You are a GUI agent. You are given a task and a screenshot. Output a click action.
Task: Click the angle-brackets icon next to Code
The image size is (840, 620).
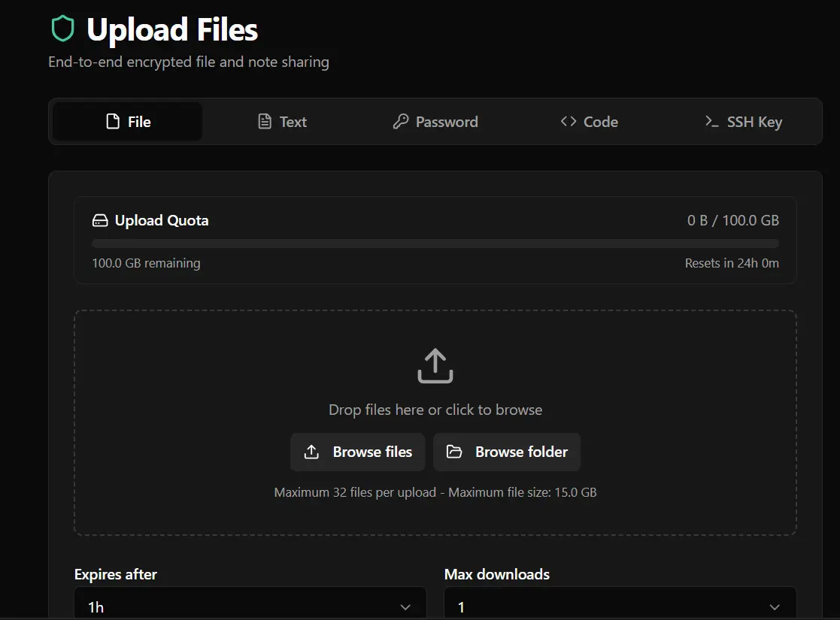tap(569, 122)
